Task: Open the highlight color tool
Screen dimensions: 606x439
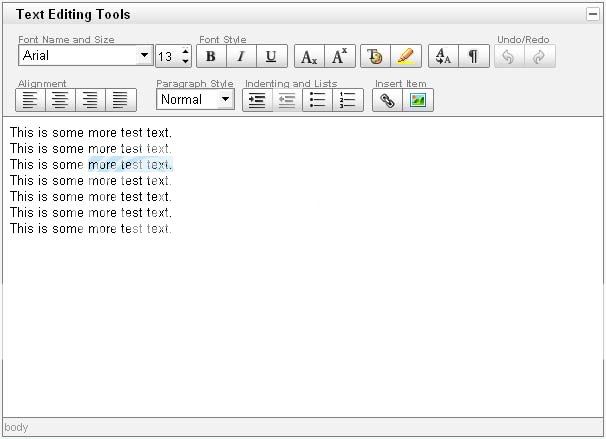Action: click(406, 56)
